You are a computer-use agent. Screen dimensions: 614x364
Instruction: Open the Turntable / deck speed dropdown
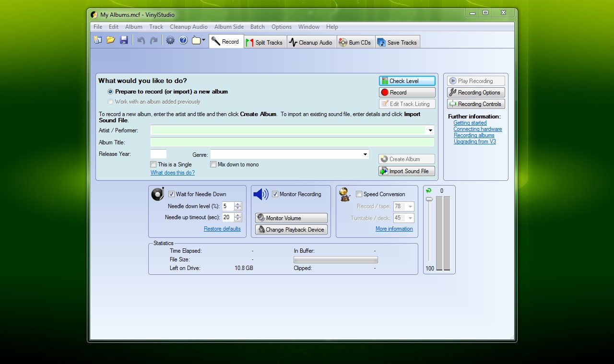click(x=410, y=218)
